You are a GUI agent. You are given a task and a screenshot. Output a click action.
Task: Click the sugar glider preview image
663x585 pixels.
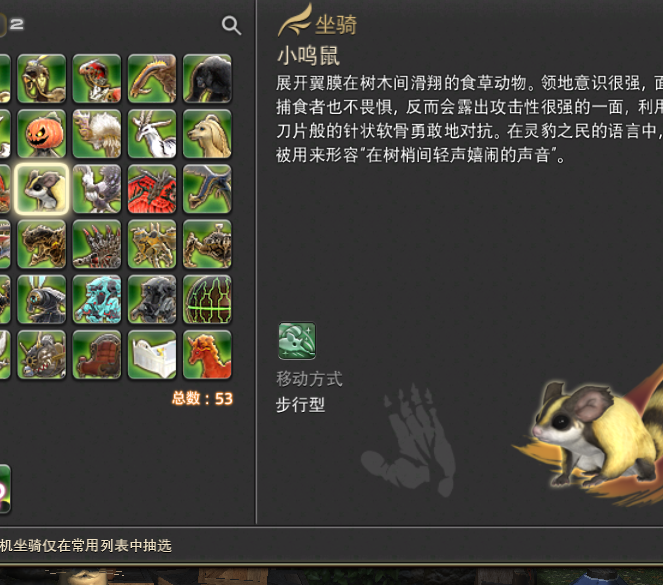pyautogui.click(x=594, y=435)
